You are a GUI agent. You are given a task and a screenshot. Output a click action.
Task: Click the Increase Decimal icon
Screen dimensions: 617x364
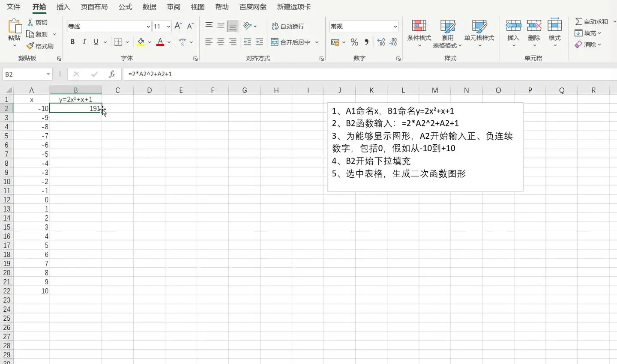click(x=381, y=42)
